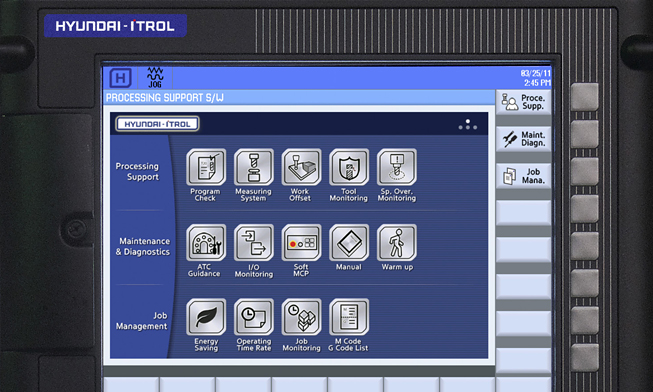Viewport: 653px width, 392px height.
Task: Start the Warm up function
Action: pos(397,242)
